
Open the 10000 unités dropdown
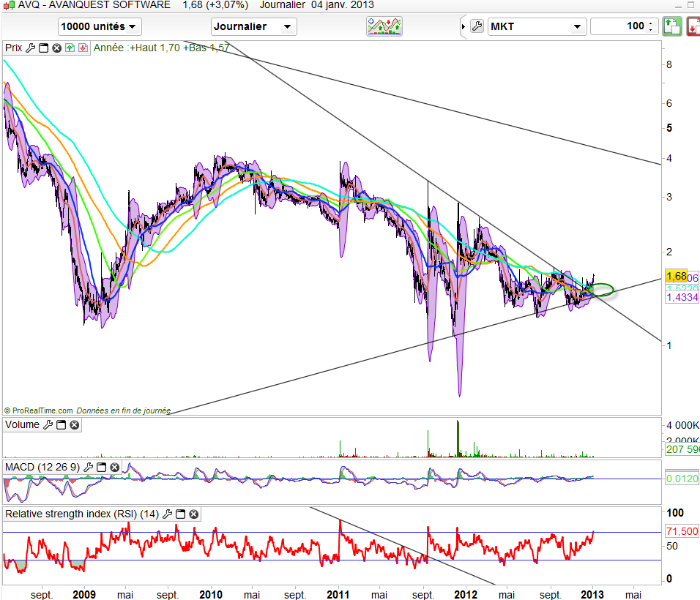coord(100,26)
